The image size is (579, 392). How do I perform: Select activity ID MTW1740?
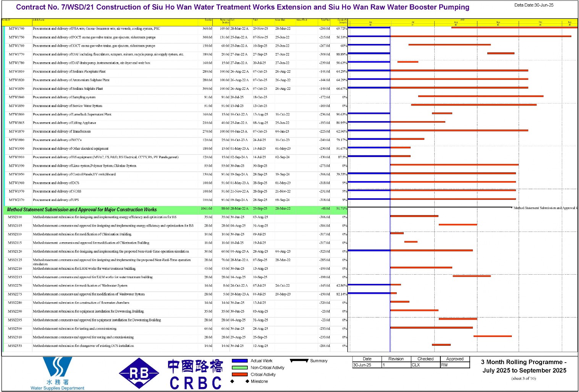[x=16, y=29]
